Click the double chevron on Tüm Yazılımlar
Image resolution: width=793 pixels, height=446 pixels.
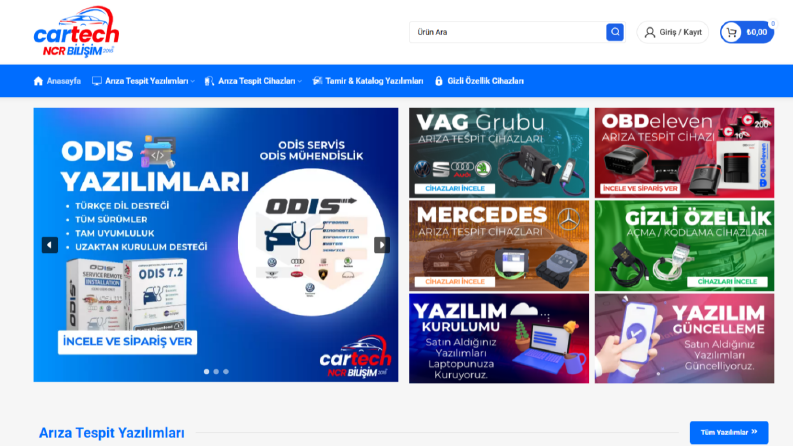click(754, 432)
